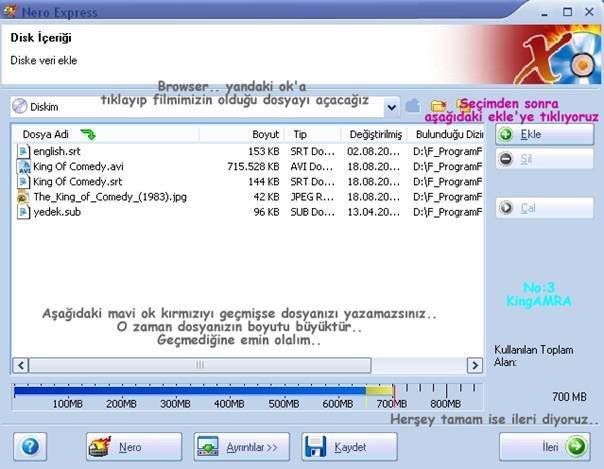The height and width of the screenshot is (469, 604).
Task: Minimize the Nero Express window
Action: point(544,14)
